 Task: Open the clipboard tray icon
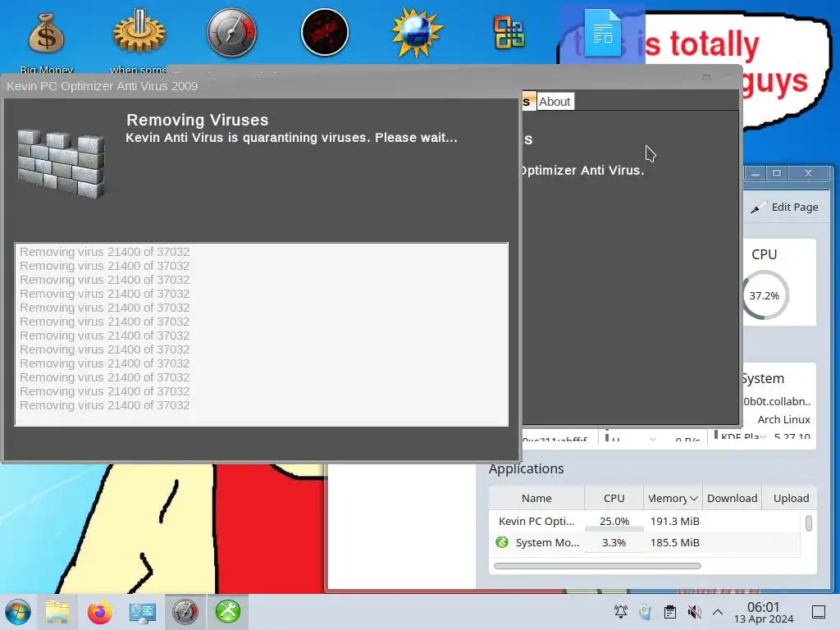(669, 612)
